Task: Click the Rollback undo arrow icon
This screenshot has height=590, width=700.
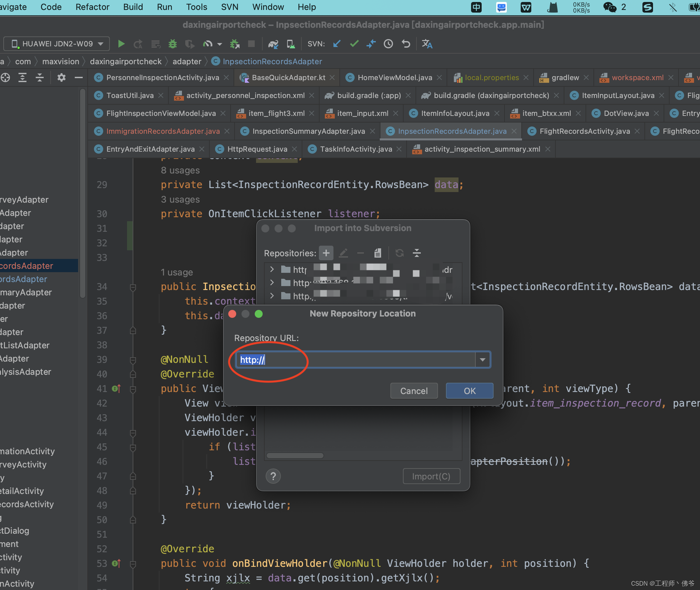Action: tap(406, 44)
